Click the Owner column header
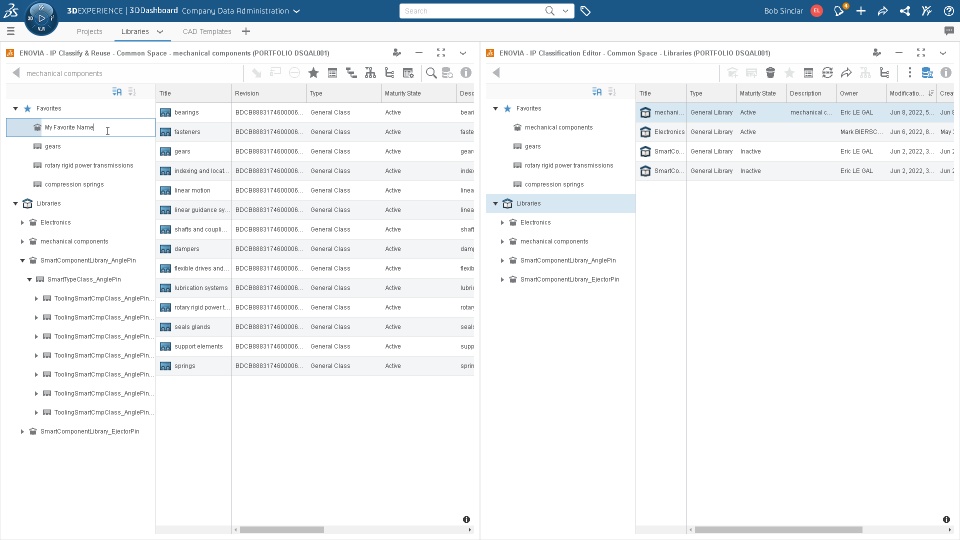 point(861,93)
